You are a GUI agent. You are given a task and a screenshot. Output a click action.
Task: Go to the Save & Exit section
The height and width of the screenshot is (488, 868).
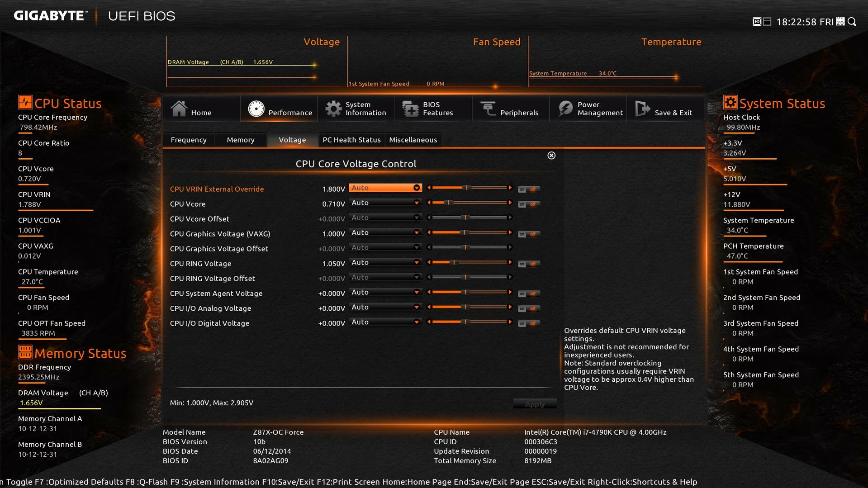click(x=665, y=109)
